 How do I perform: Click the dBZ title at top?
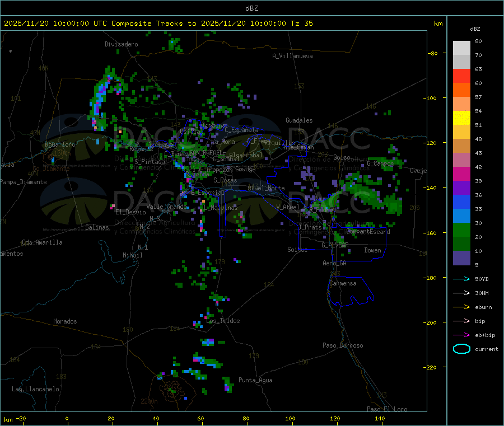[x=251, y=8]
